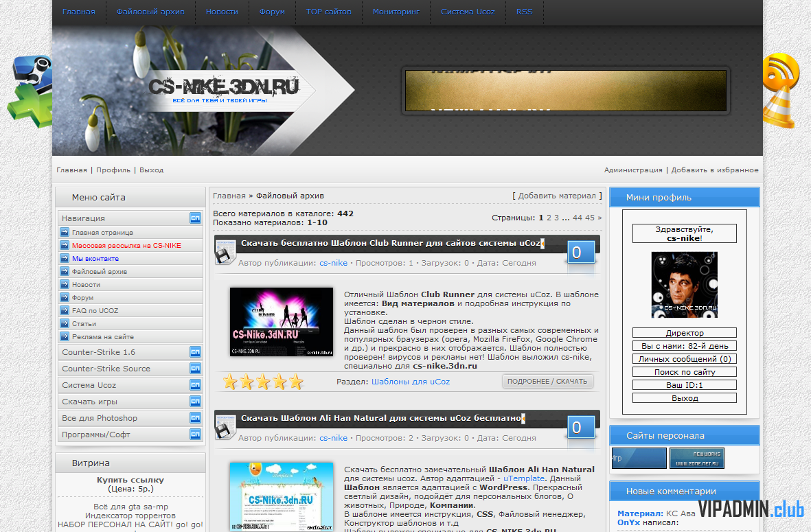Click Купить ссылку in Витрина block
811x532 pixels.
(x=130, y=481)
